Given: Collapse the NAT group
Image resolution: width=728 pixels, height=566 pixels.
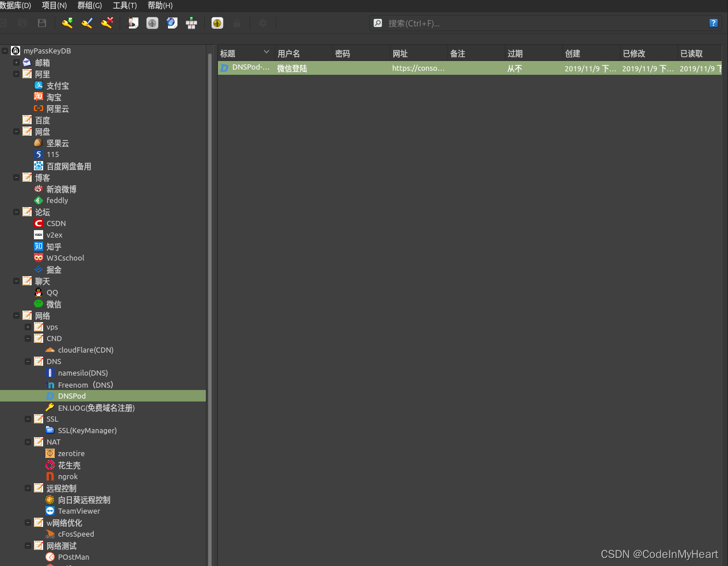Looking at the screenshot, I should (28, 442).
